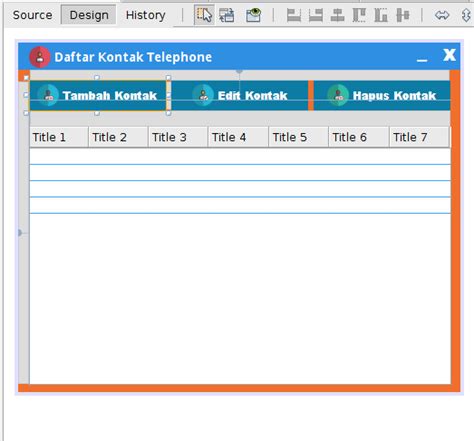Align components right in column
474x441 pixels.
[316, 15]
